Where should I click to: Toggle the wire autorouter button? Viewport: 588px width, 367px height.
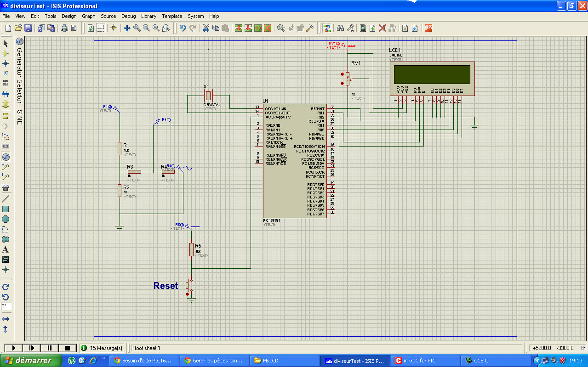[327, 28]
